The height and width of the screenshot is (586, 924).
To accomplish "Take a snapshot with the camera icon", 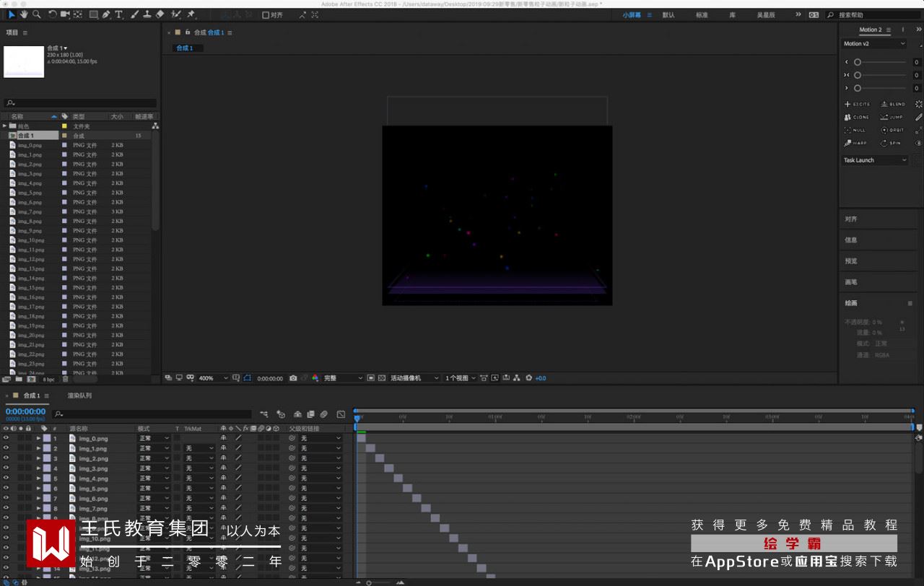I will point(293,378).
